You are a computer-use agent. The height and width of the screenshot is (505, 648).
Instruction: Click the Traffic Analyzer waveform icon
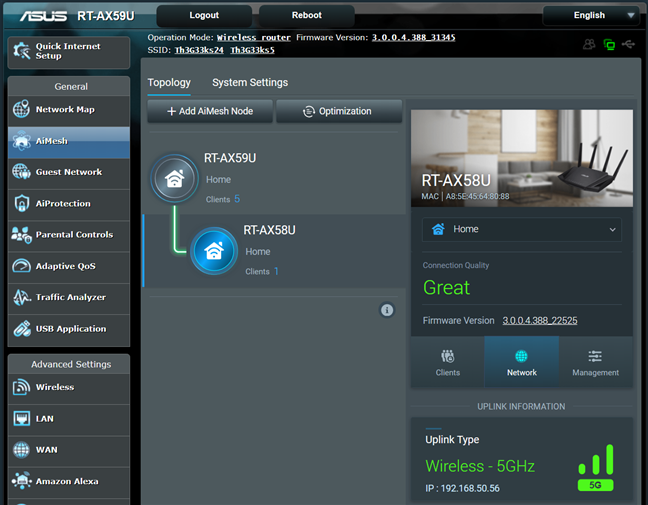point(21,297)
